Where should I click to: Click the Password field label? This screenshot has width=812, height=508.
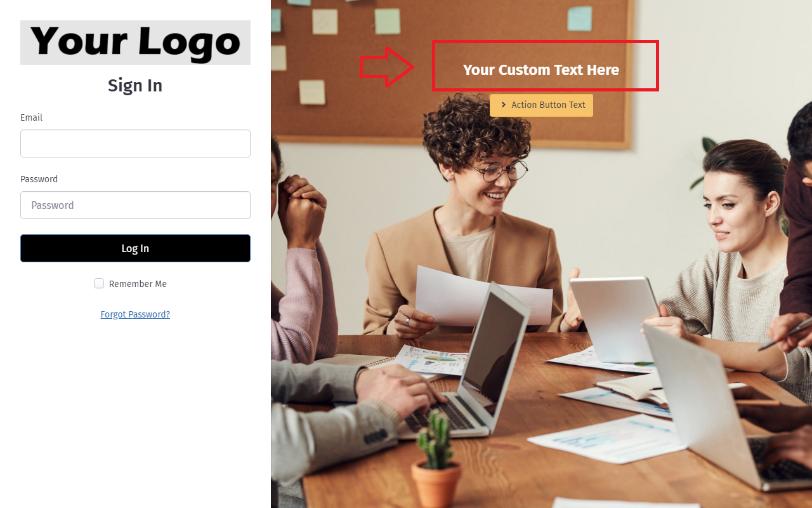pos(39,179)
